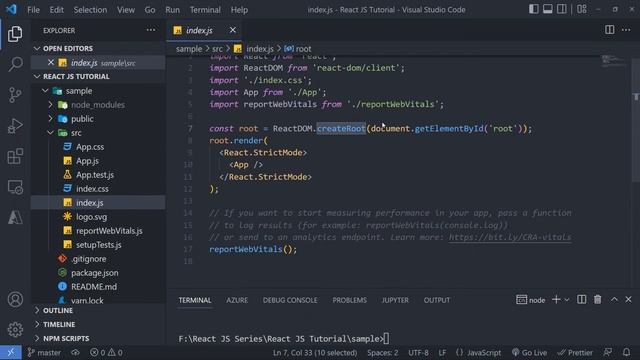This screenshot has height=360, width=640.
Task: Click Prettier status bar item
Action: coord(575,352)
